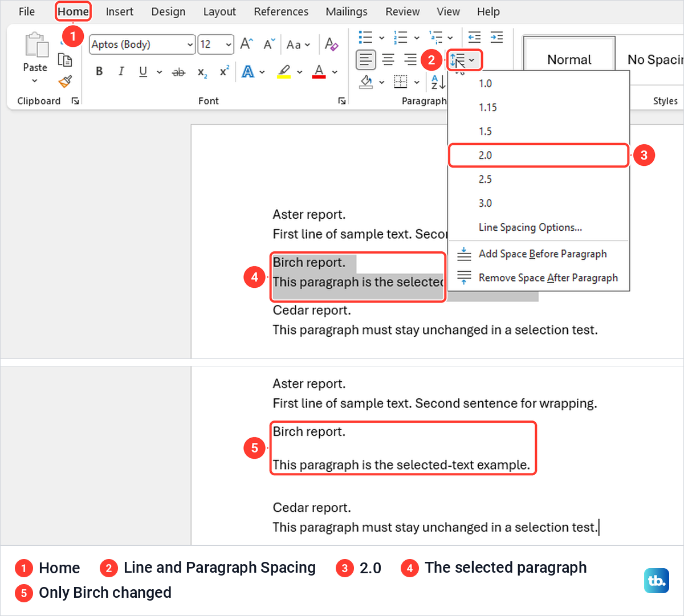
Task: Open the Bullets library arrow
Action: (381, 38)
